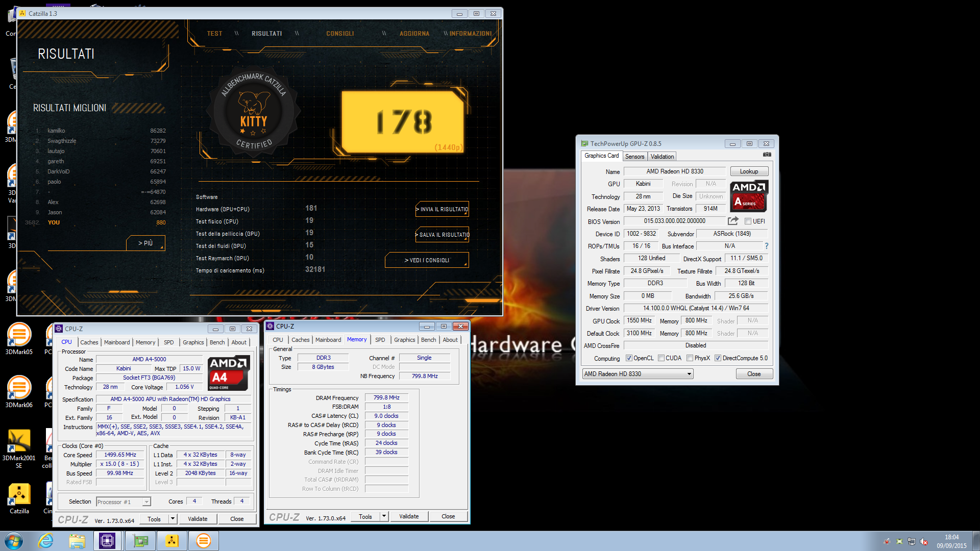Click the Lookup button in GPU-Z
980x551 pixels.
click(x=749, y=171)
